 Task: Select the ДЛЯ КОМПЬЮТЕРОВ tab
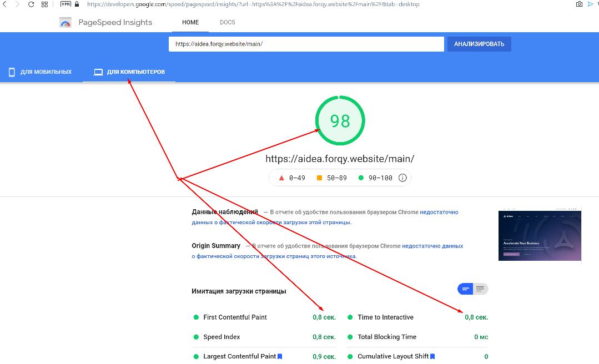tap(129, 72)
